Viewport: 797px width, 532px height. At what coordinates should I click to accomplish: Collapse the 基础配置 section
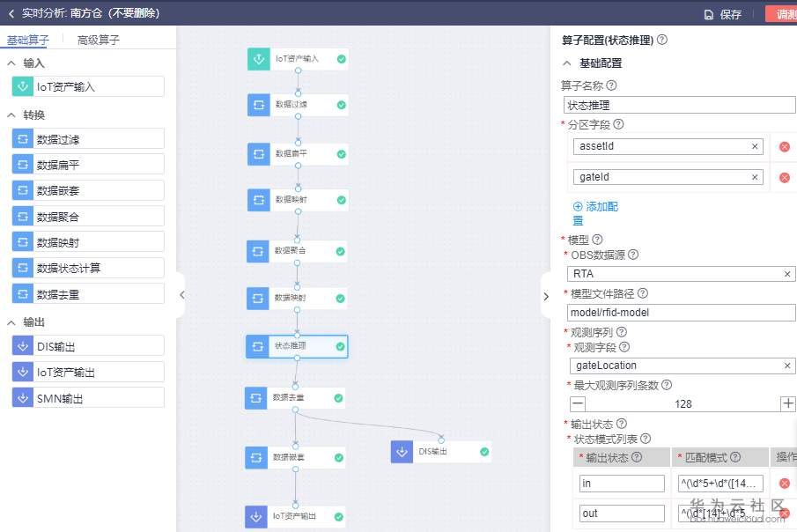pos(567,63)
